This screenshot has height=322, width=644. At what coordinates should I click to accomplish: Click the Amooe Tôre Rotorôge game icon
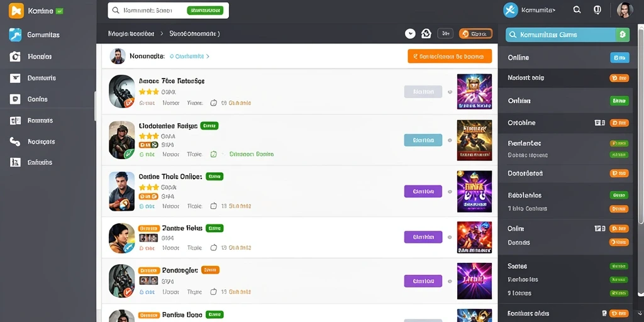pos(121,91)
